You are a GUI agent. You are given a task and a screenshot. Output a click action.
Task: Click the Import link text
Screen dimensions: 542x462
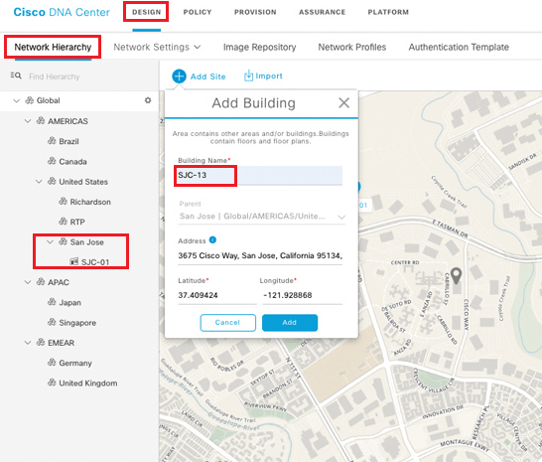269,76
